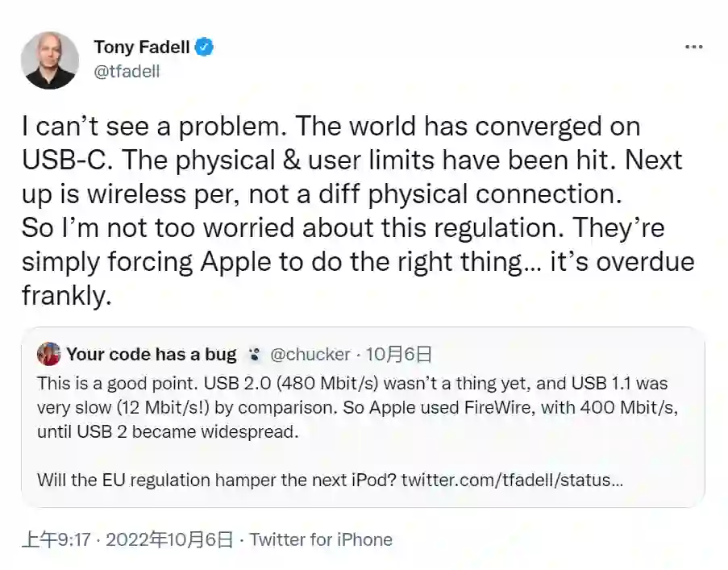Image resolution: width=728 pixels, height=570 pixels.
Task: Click the quoted tweet author's avatar
Action: coord(49,354)
